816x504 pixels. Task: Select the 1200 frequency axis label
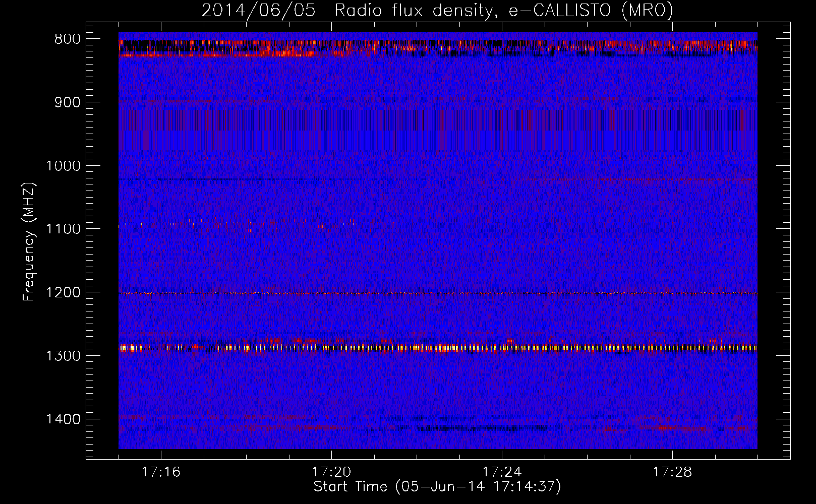pyautogui.click(x=63, y=293)
